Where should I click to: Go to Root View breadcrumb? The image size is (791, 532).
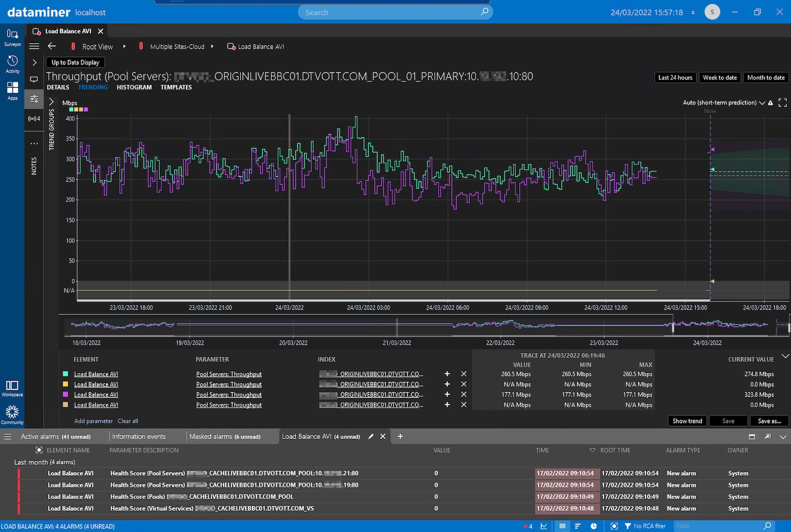coord(97,46)
